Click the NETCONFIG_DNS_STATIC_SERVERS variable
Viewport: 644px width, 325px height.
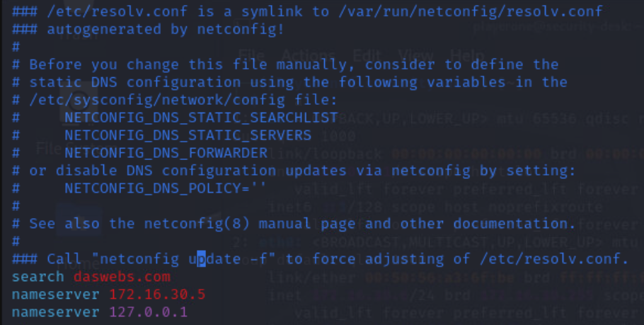pyautogui.click(x=188, y=135)
